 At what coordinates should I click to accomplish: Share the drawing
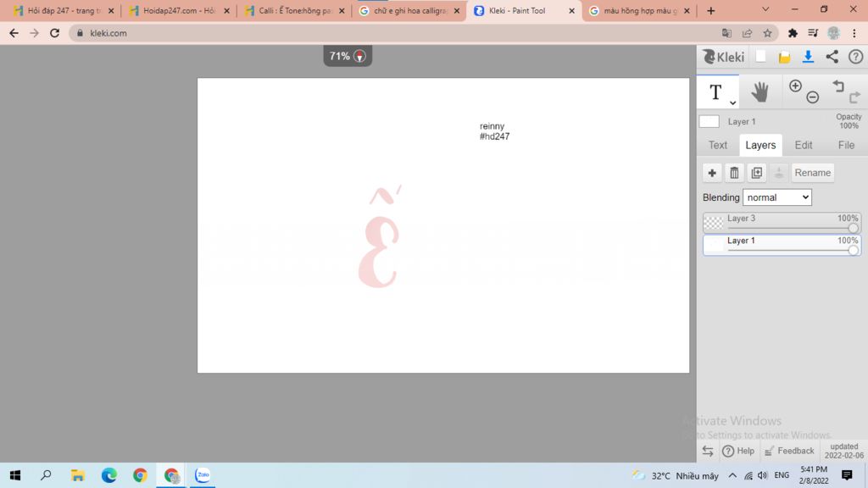[832, 57]
